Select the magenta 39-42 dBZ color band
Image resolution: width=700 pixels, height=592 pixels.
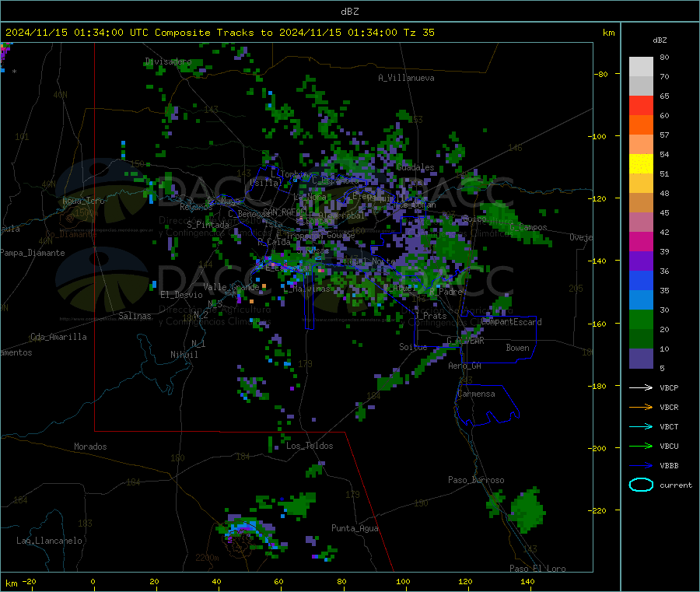point(641,241)
